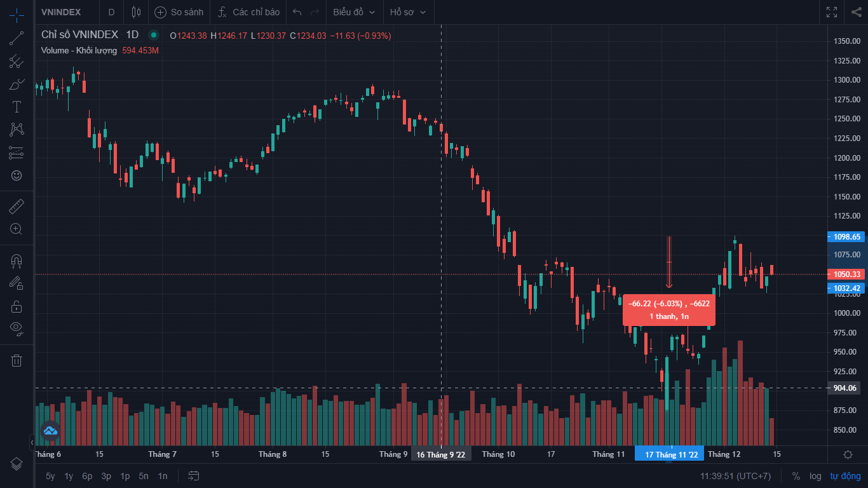
Task: Select the trend line drawing tool
Action: (17, 38)
